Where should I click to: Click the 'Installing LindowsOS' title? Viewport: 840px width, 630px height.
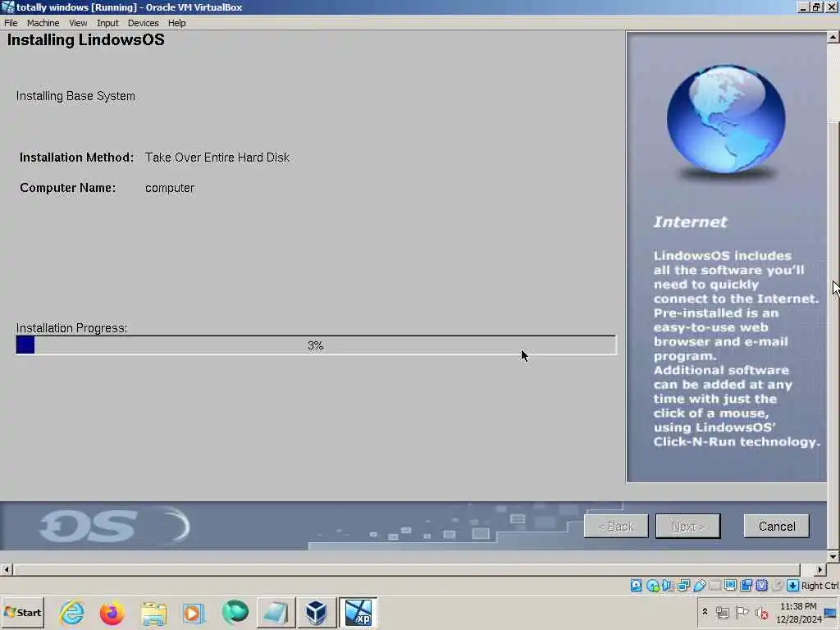tap(85, 40)
